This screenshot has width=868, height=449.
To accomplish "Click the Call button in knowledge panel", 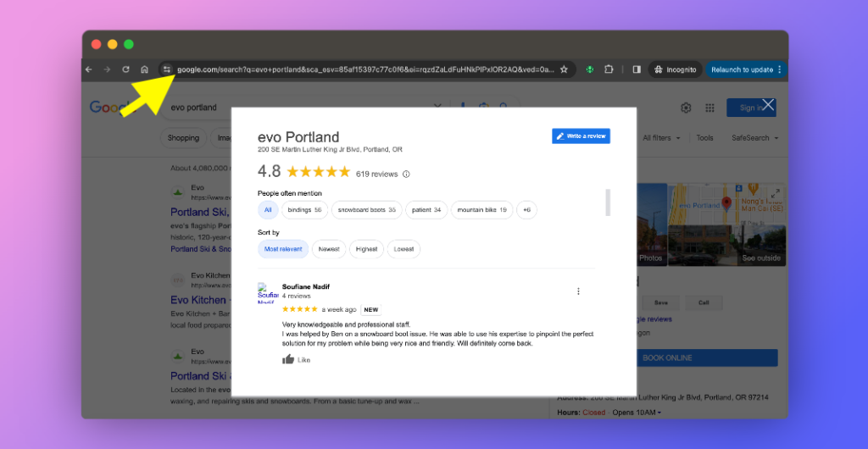I will 704,303.
